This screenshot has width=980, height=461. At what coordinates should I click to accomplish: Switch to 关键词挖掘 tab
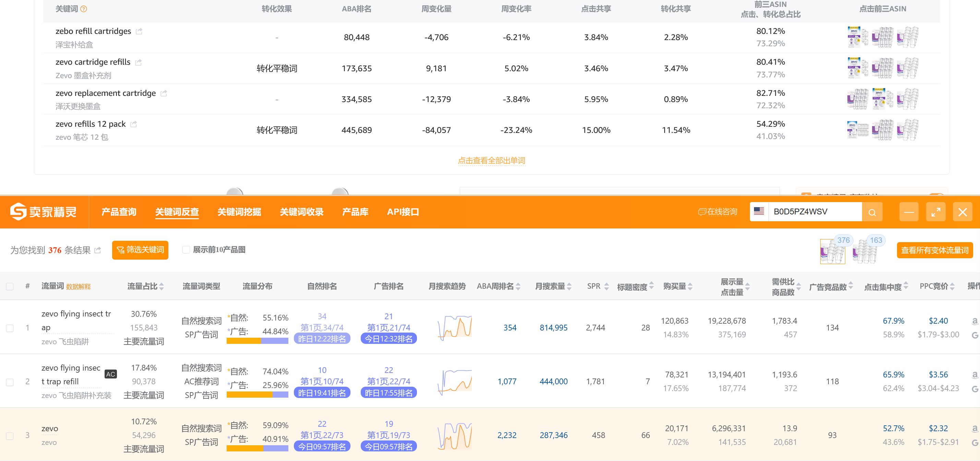239,212
